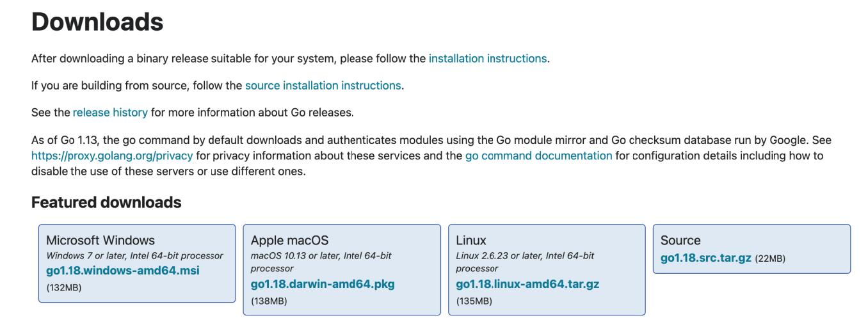Download the go1.18.src.tar.gz source archive
The image size is (868, 334).
point(705,258)
